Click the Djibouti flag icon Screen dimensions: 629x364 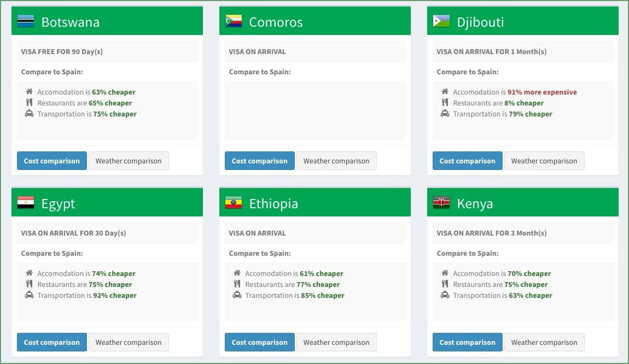tap(441, 21)
